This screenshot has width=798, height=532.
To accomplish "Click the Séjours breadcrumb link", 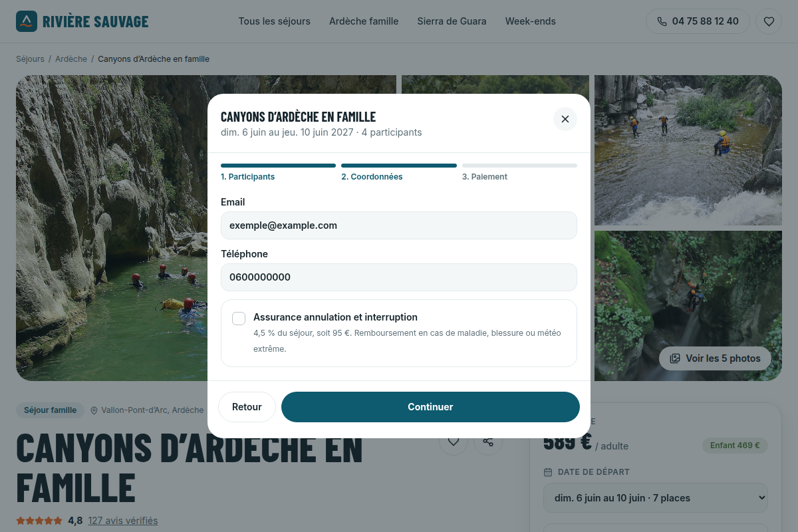I will click(30, 59).
